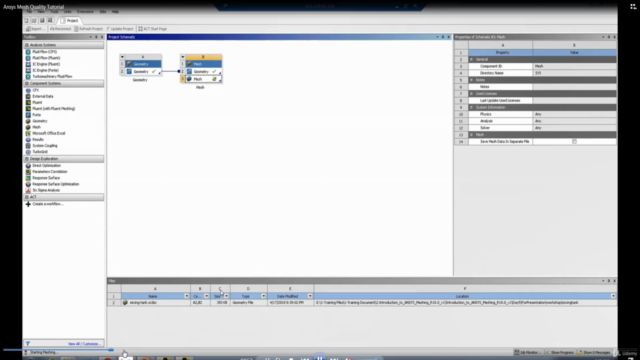
Task: Open the View menu
Action: click(42, 12)
